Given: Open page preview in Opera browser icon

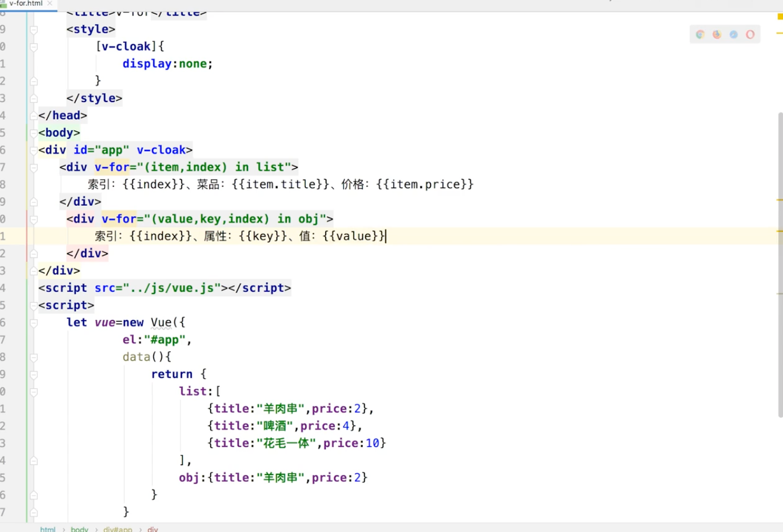Looking at the screenshot, I should click(750, 34).
